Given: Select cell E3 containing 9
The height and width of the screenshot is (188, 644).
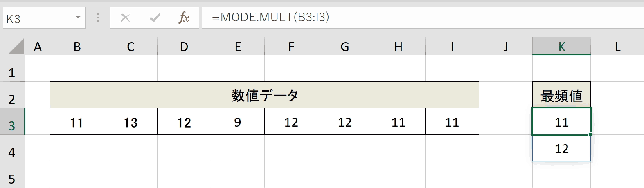Looking at the screenshot, I should (x=238, y=122).
